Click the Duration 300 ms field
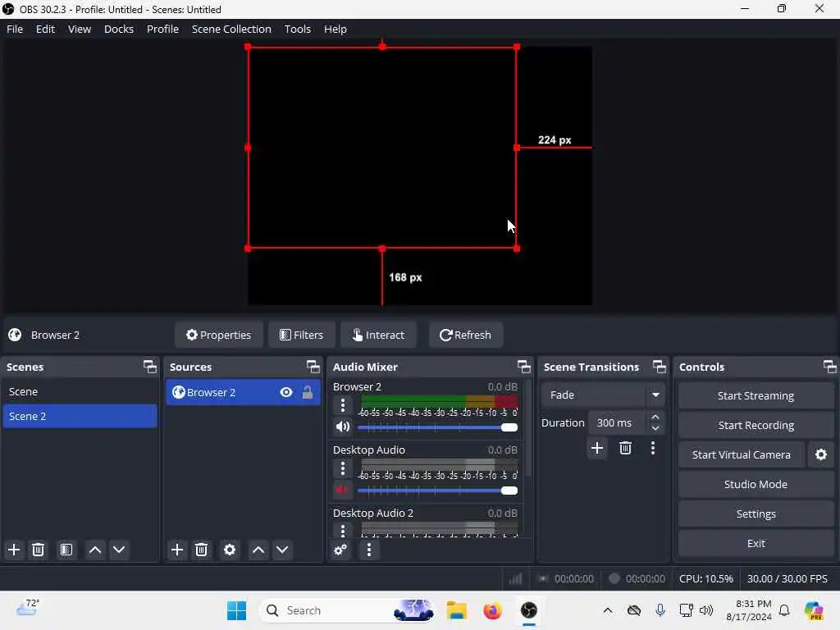This screenshot has width=840, height=630. (618, 422)
